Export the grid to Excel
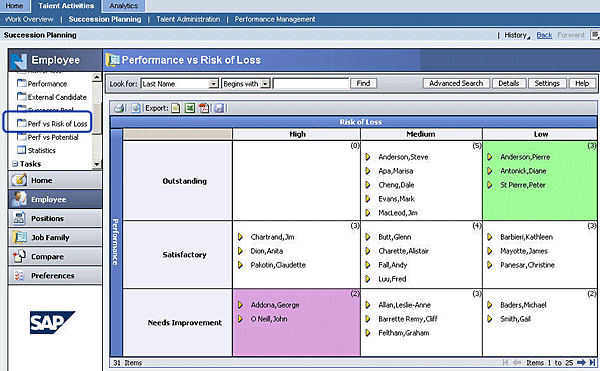 (x=190, y=108)
